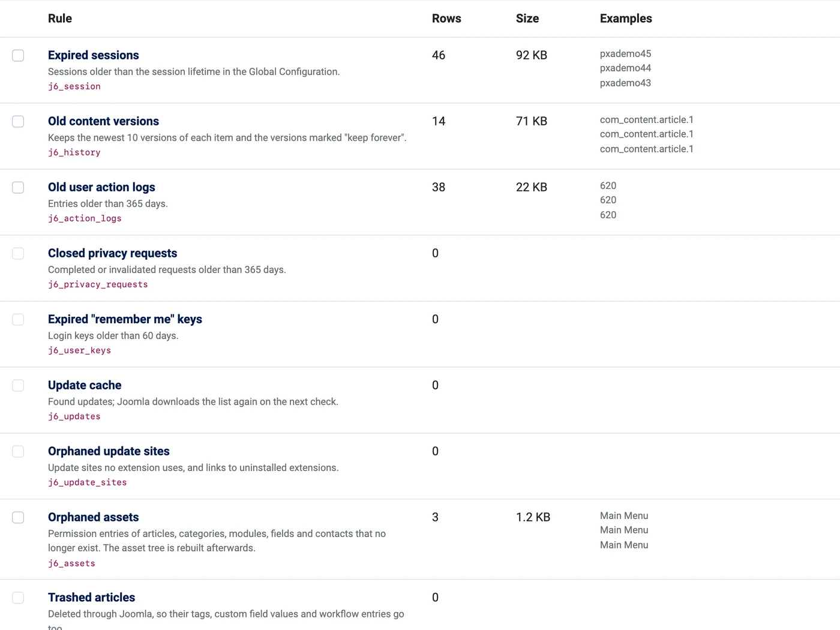
Task: Click the pxademo44 example entry
Action: pyautogui.click(x=625, y=68)
